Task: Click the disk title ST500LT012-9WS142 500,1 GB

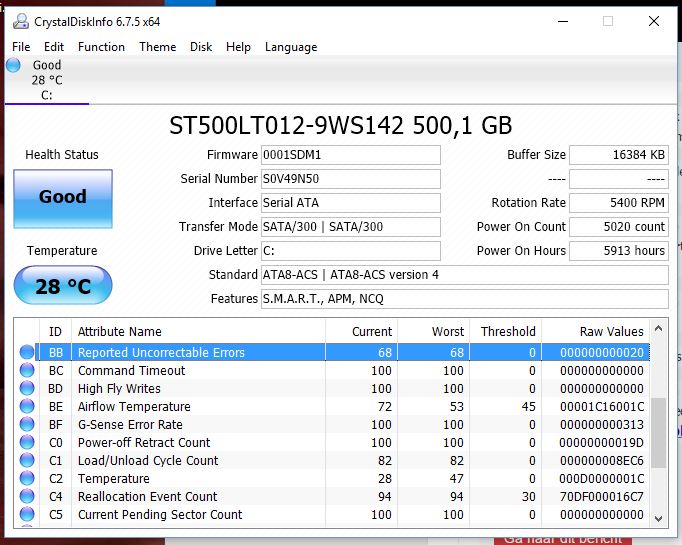Action: coord(341,126)
